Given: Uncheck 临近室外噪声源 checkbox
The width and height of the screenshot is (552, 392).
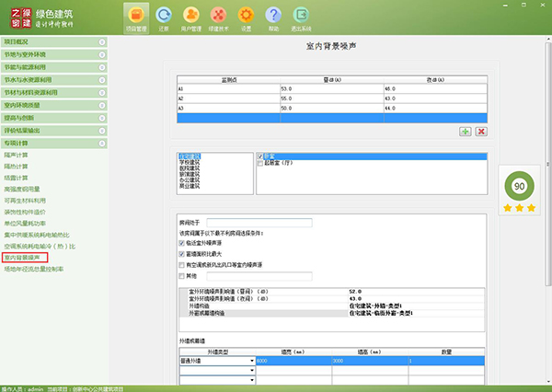Looking at the screenshot, I should pyautogui.click(x=180, y=242).
